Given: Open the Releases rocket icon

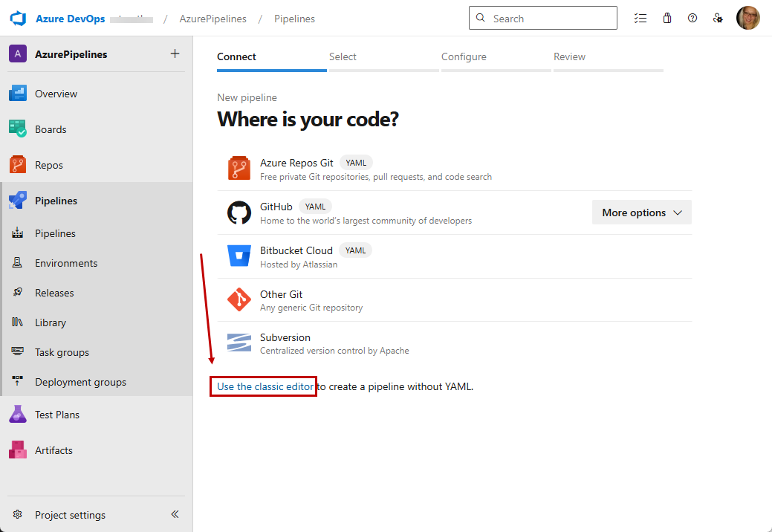Looking at the screenshot, I should coord(18,292).
